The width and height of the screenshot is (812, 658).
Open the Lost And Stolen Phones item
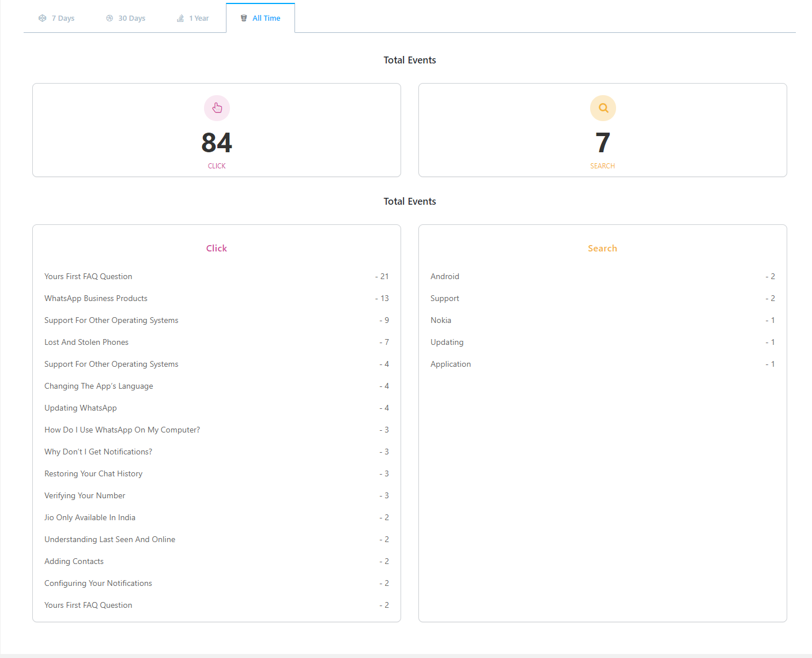click(x=86, y=343)
